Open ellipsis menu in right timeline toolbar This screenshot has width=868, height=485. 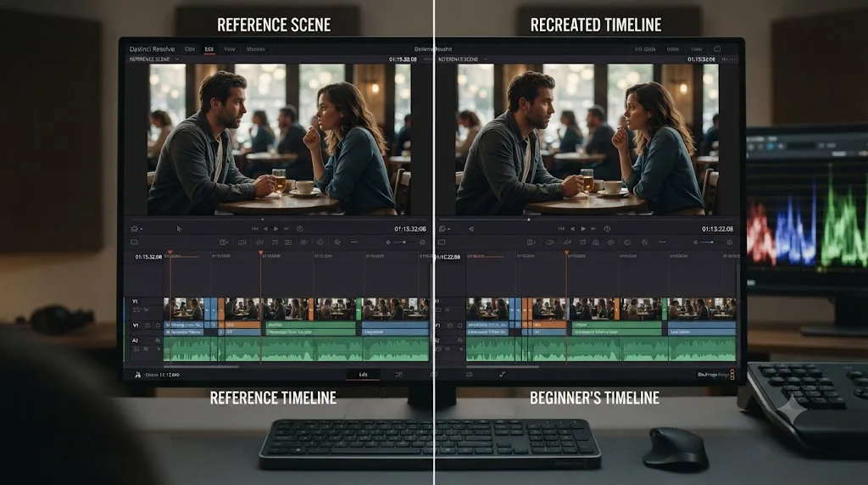tap(661, 242)
